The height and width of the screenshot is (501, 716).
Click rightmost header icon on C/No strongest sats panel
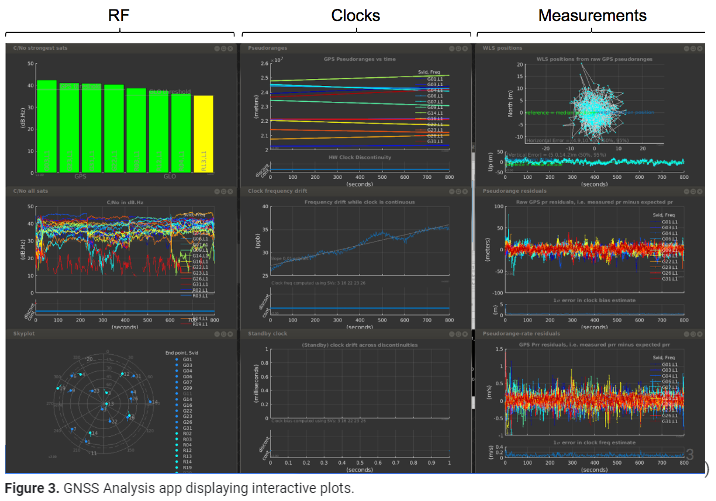(230, 48)
